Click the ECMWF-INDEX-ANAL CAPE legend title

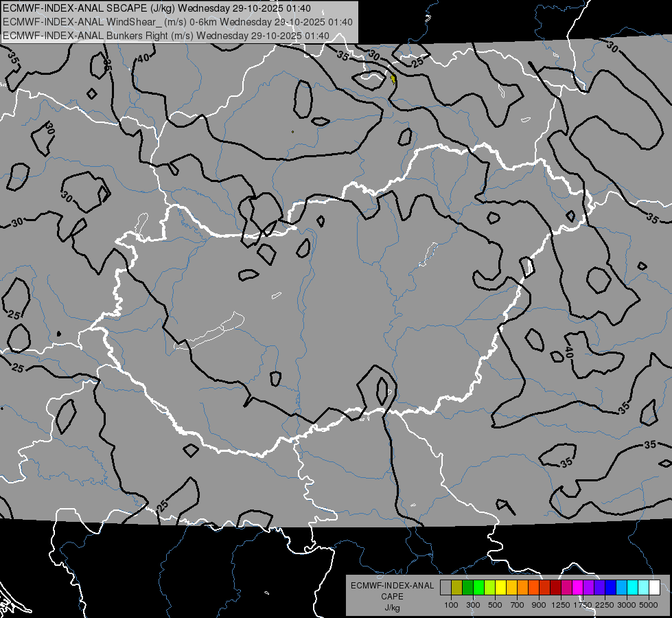[392, 591]
